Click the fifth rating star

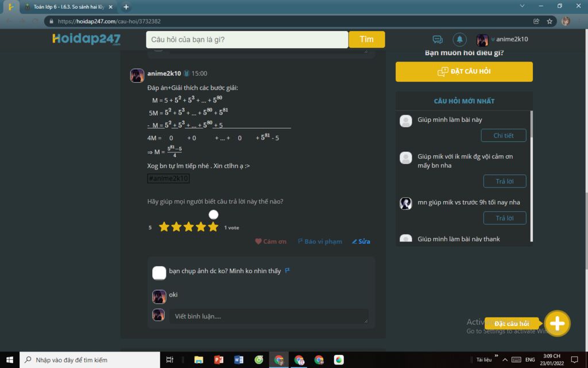[213, 227]
